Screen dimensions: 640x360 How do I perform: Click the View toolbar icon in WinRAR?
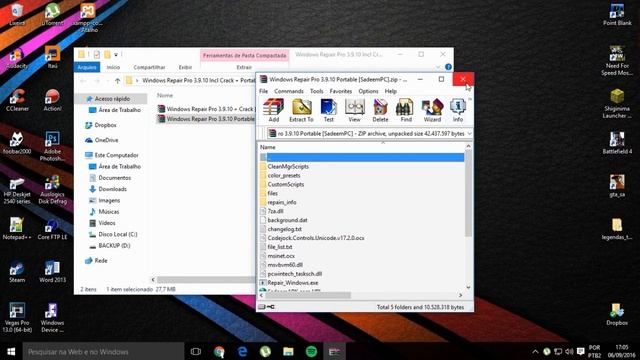click(354, 110)
